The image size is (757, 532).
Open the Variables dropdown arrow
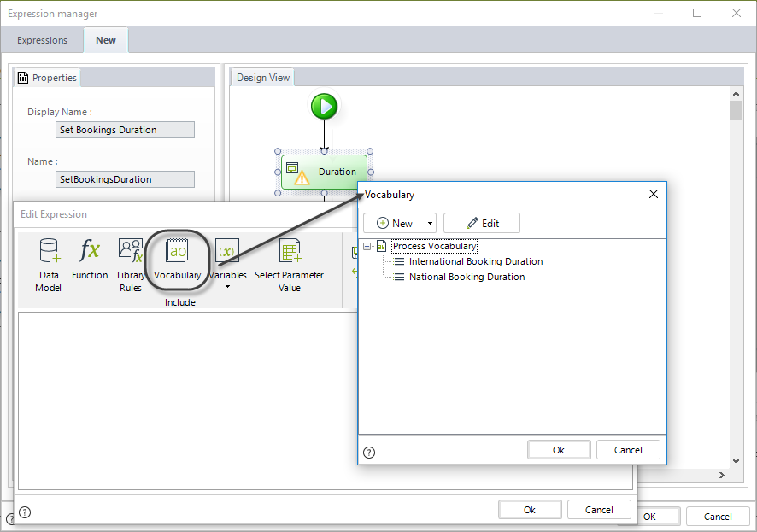click(228, 287)
